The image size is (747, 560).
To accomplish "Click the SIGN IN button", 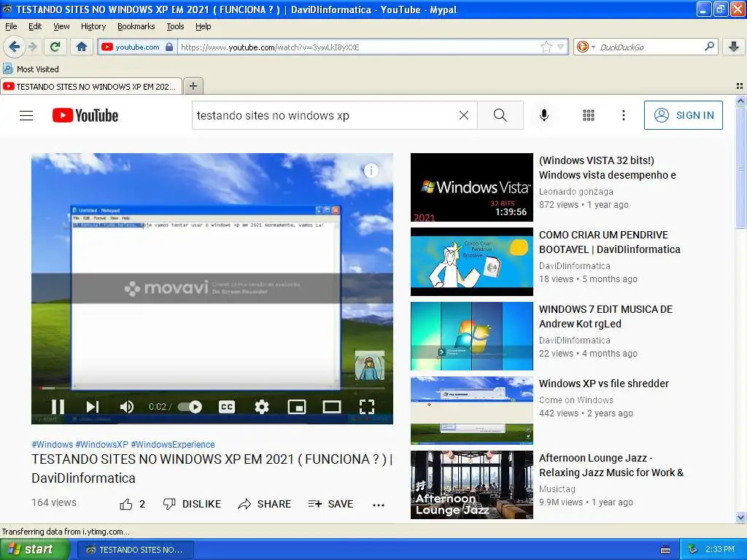I will coord(683,115).
